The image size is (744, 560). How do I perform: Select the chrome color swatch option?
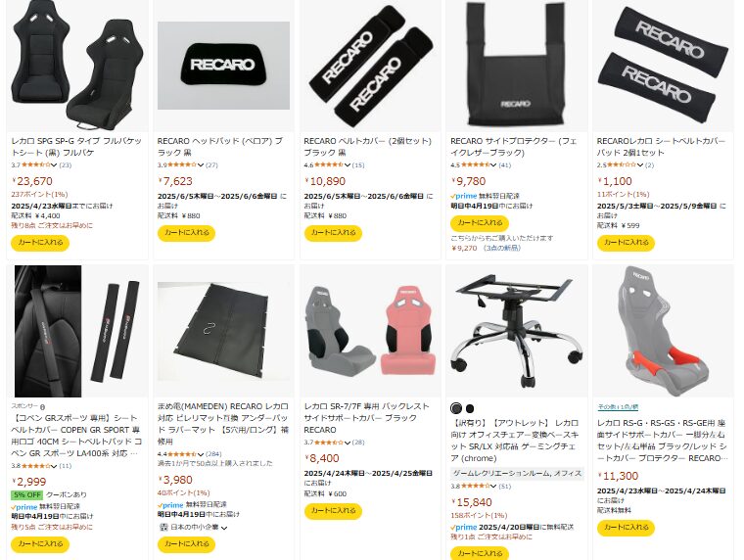[x=456, y=408]
